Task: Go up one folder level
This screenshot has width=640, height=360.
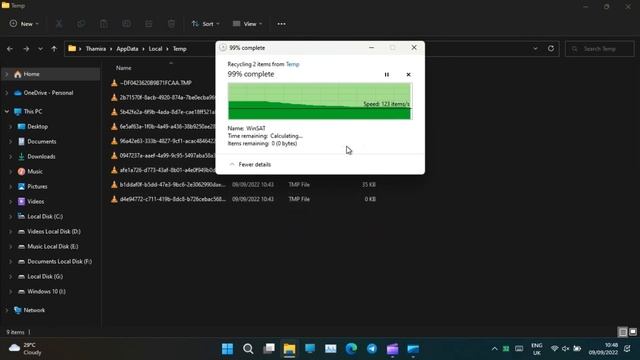Action: coord(54,49)
